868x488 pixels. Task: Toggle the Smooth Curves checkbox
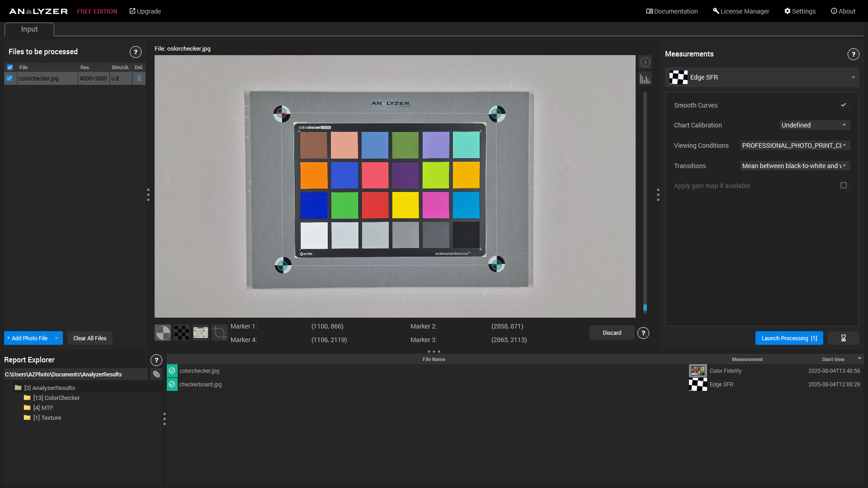pos(844,105)
